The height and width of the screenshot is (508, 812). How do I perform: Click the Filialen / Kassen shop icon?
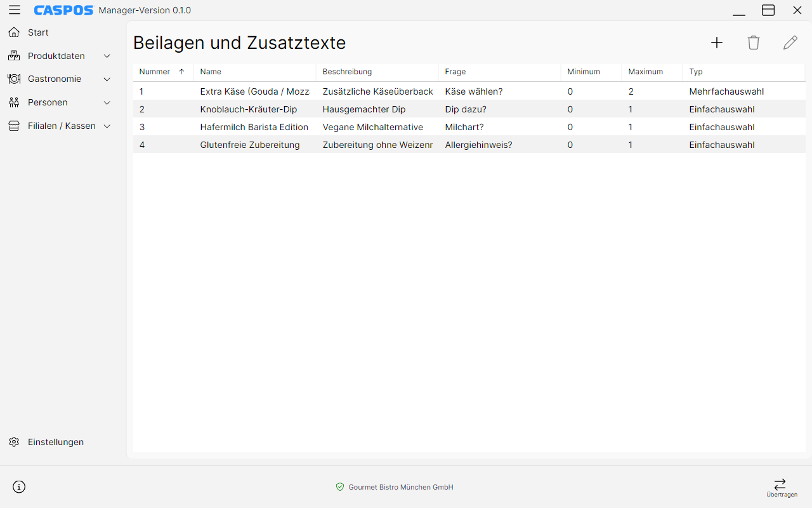[14, 126]
